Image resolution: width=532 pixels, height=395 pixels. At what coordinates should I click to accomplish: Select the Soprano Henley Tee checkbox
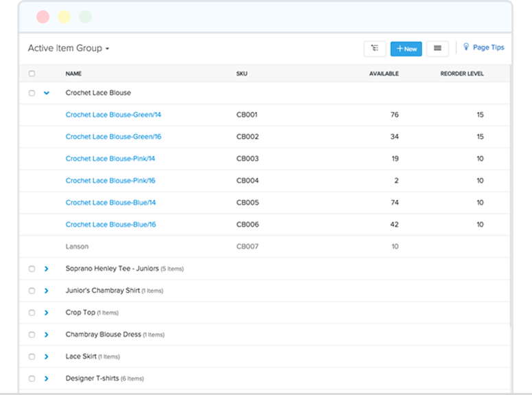(x=32, y=269)
